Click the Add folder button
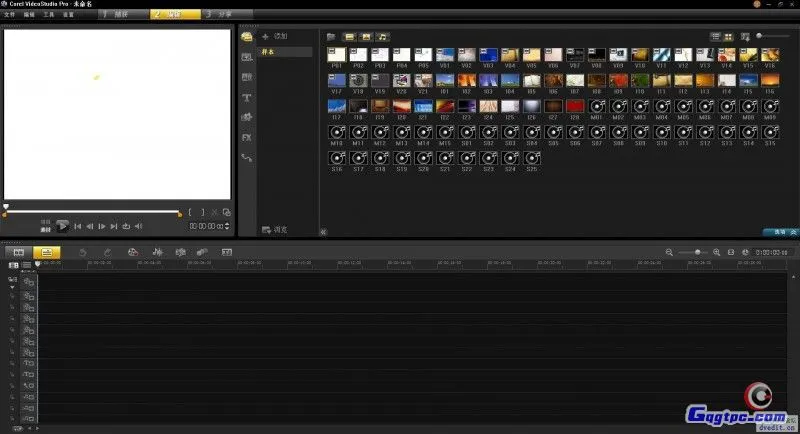The image size is (800, 434). [275, 37]
